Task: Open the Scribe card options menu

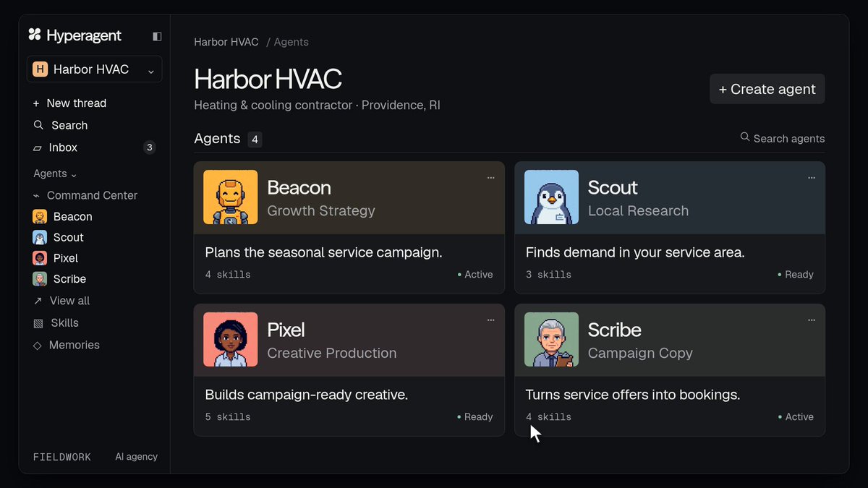Action: coord(812,320)
